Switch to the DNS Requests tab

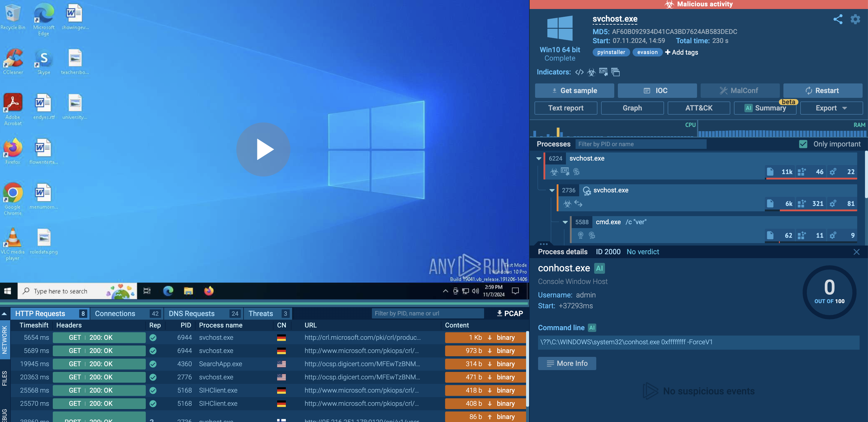coord(191,313)
